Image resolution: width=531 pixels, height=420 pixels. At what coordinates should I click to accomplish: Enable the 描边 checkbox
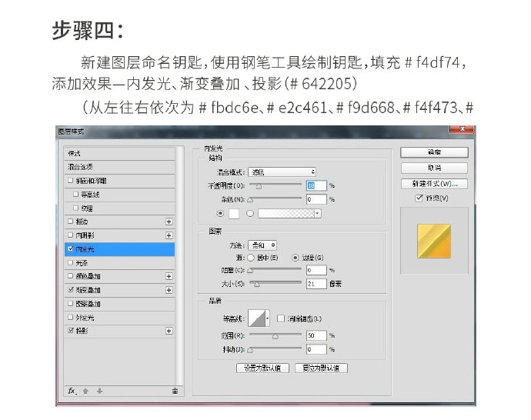(x=71, y=222)
